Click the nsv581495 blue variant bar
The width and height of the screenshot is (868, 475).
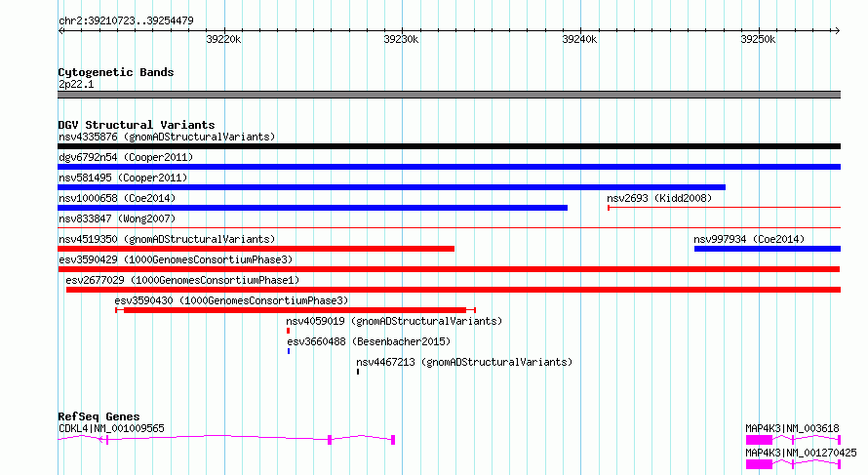click(x=391, y=187)
